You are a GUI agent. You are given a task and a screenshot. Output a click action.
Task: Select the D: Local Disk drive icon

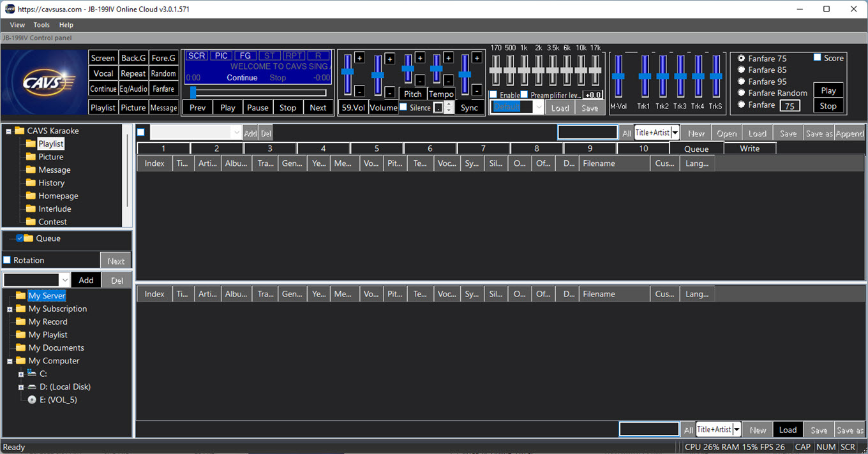32,387
